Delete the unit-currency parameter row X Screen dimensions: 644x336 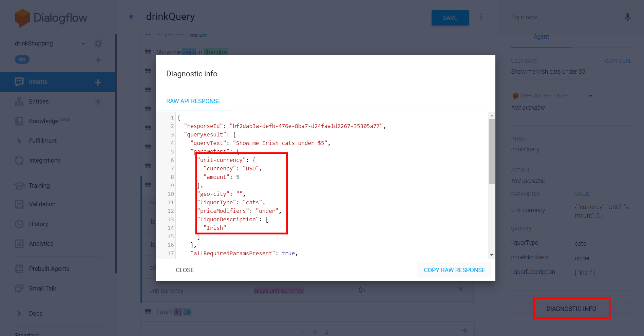pos(461,289)
